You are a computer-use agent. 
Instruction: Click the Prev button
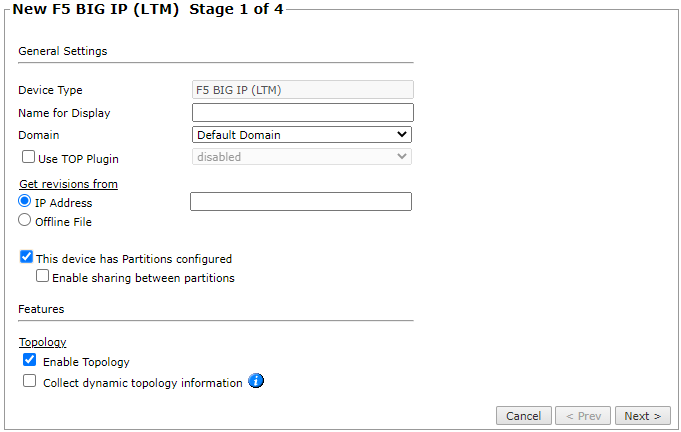pyautogui.click(x=582, y=415)
